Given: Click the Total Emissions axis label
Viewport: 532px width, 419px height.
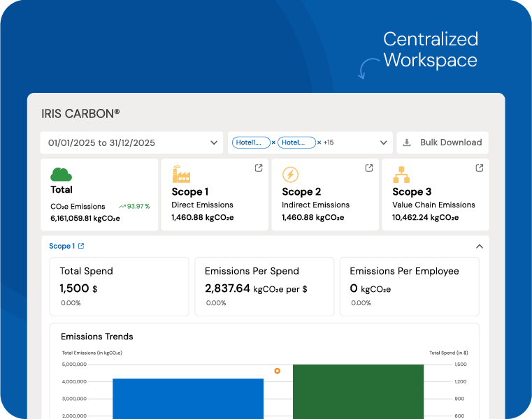Looking at the screenshot, I should point(92,353).
